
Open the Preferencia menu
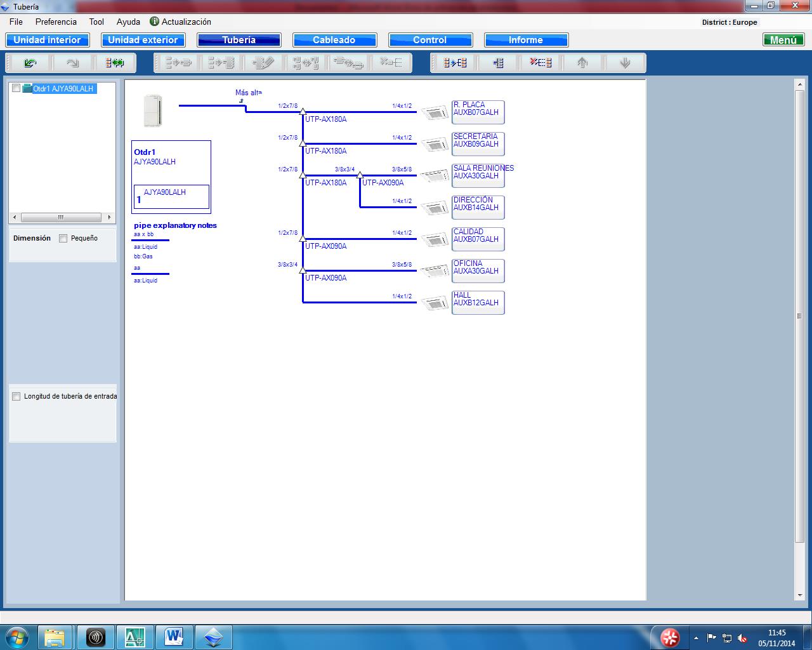point(56,22)
